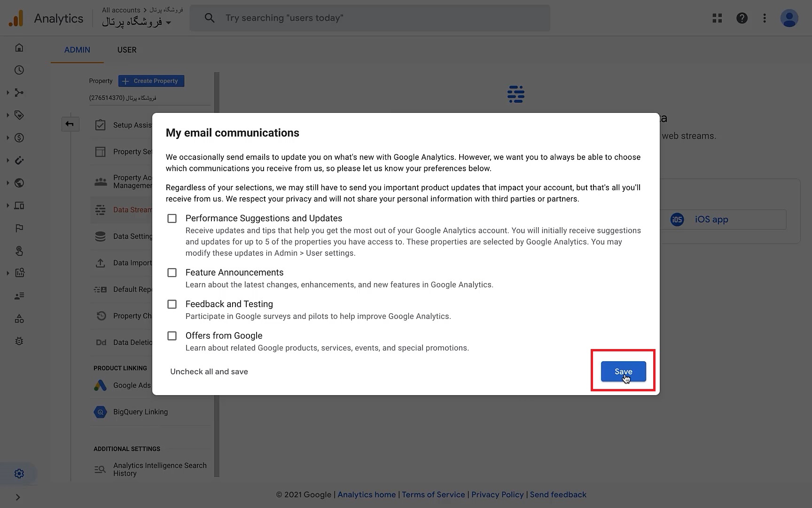
Task: Check the Feature Announcements checkbox
Action: (172, 273)
